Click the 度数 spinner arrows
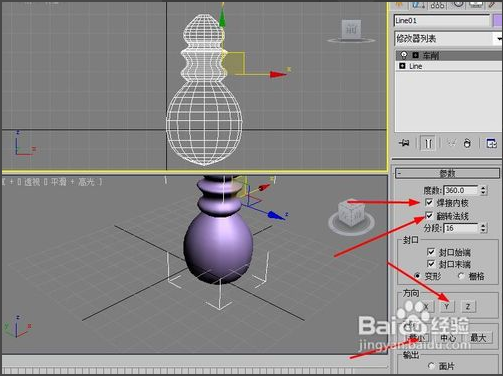The height and width of the screenshot is (376, 503). [x=484, y=190]
